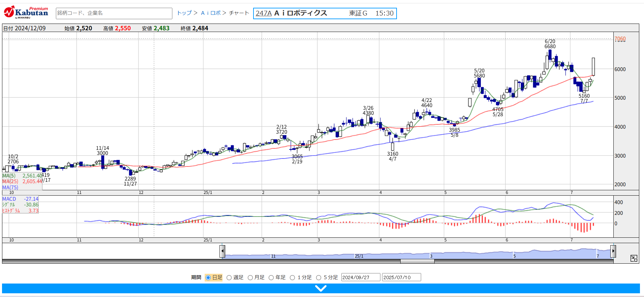Image resolution: width=644 pixels, height=297 pixels.
Task: Select the 1分足 one-minute radio
Action: click(292, 277)
